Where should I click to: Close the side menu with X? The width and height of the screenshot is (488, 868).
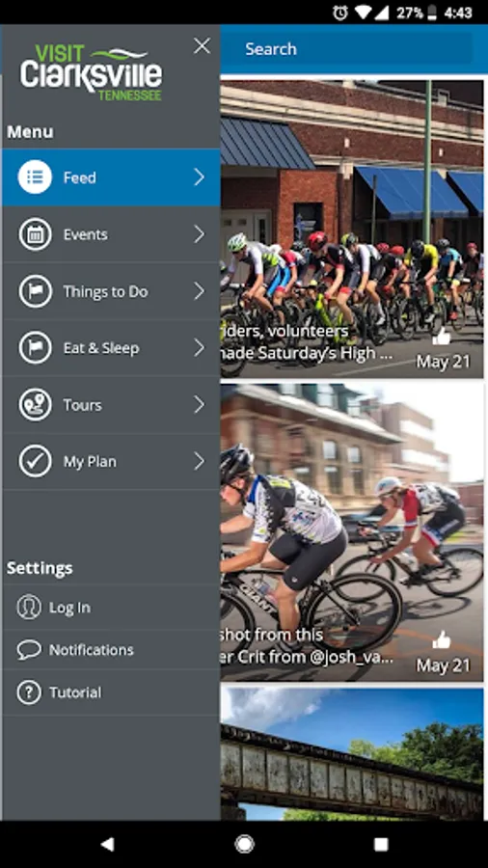(x=202, y=46)
